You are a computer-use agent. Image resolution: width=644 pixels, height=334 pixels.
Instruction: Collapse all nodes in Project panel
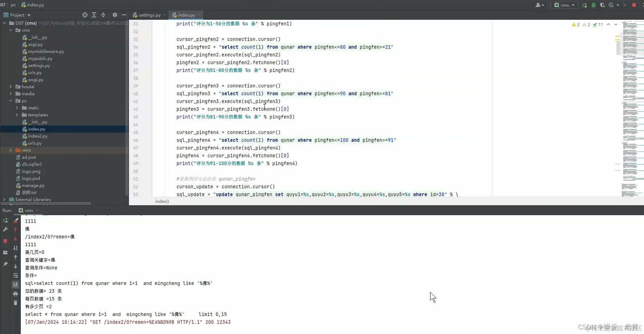[103, 15]
